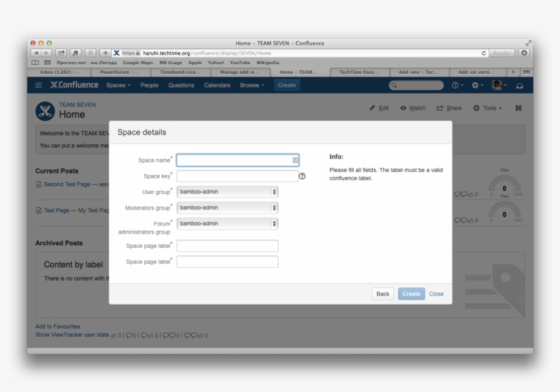Click the second Space page label field

tap(227, 262)
